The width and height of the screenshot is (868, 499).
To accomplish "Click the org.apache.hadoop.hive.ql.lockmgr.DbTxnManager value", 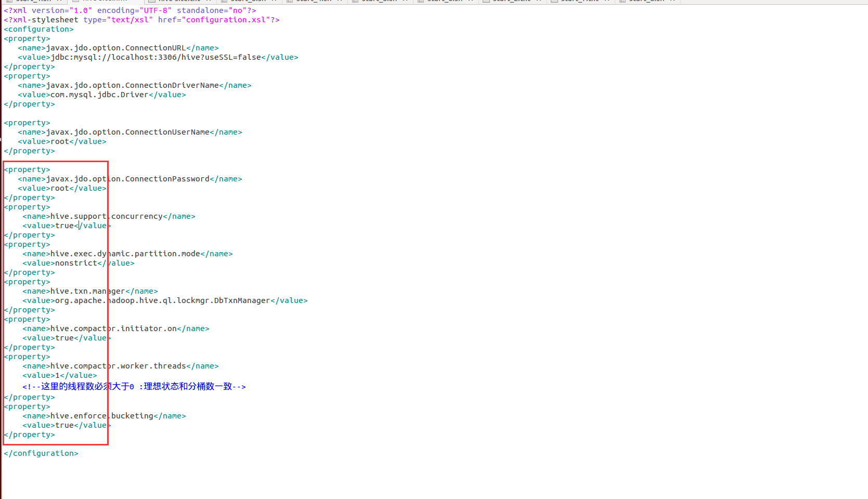I will [162, 300].
